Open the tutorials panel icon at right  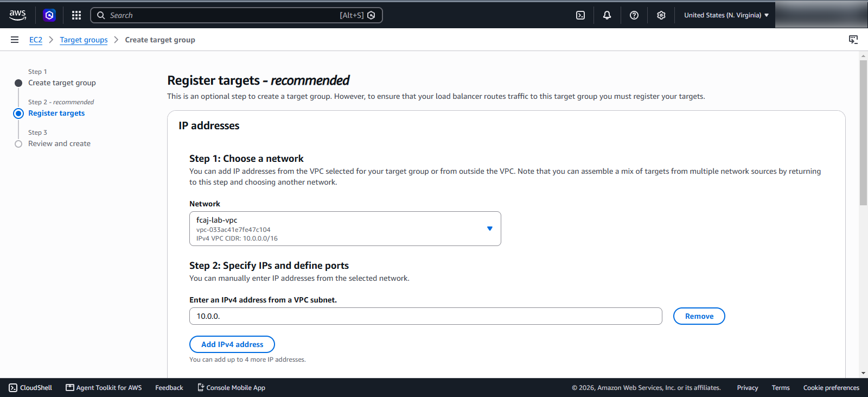coord(853,40)
